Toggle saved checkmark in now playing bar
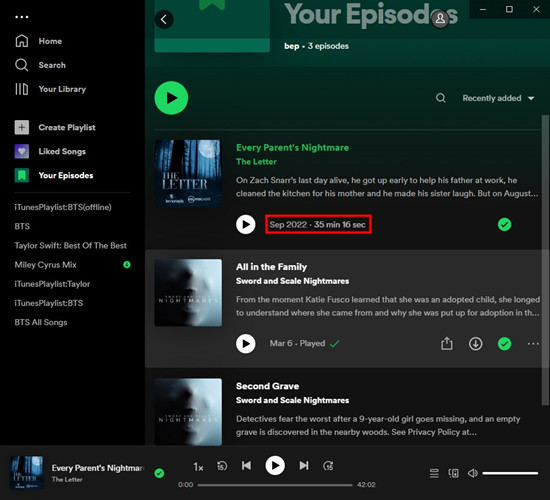 pos(159,473)
